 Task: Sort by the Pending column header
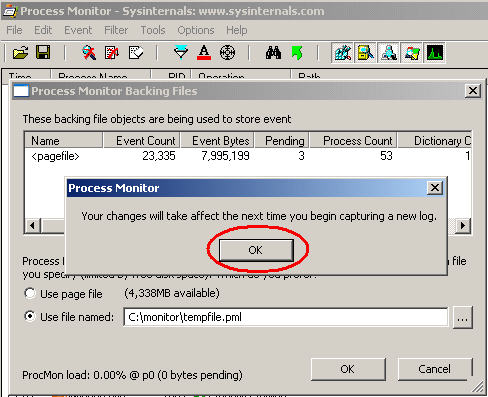point(282,141)
